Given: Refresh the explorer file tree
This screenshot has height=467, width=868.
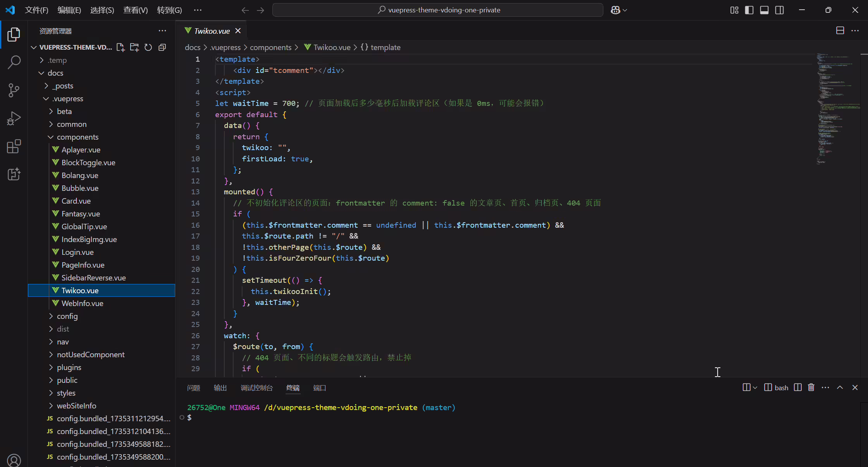Looking at the screenshot, I should (148, 47).
